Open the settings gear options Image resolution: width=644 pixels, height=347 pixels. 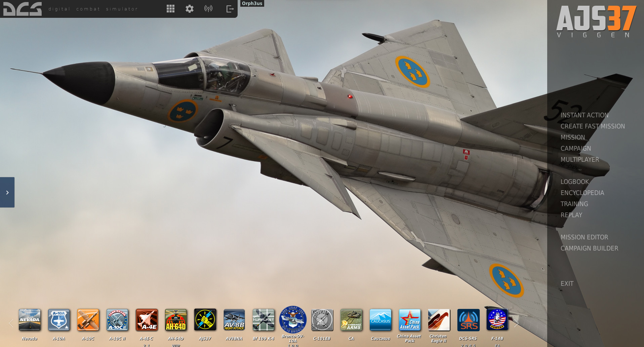coord(190,9)
